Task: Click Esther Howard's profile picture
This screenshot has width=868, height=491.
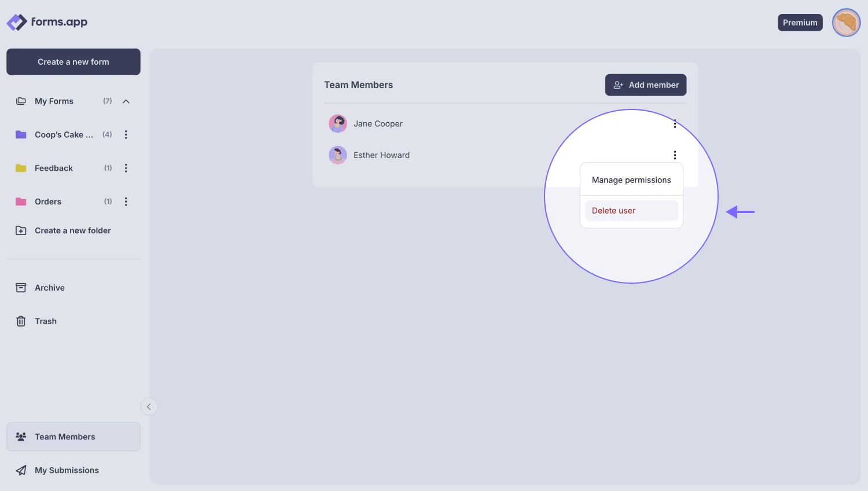Action: [338, 155]
